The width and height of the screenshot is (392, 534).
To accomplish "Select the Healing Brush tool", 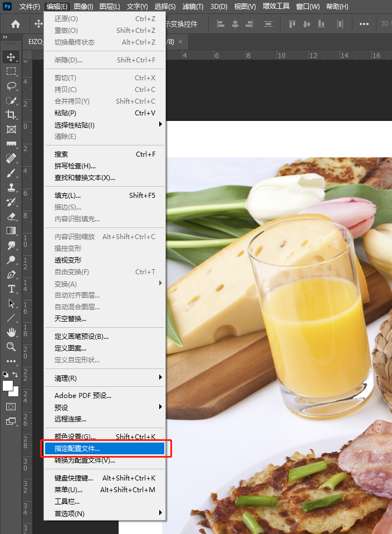I will pos(11,158).
